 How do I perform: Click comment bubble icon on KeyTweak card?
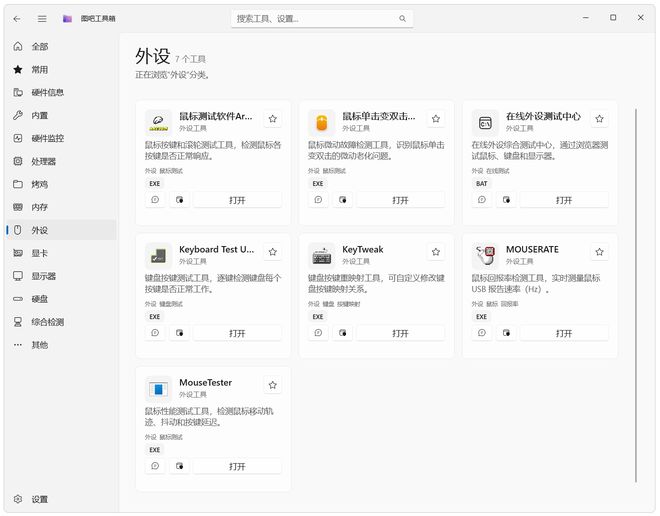coord(318,333)
